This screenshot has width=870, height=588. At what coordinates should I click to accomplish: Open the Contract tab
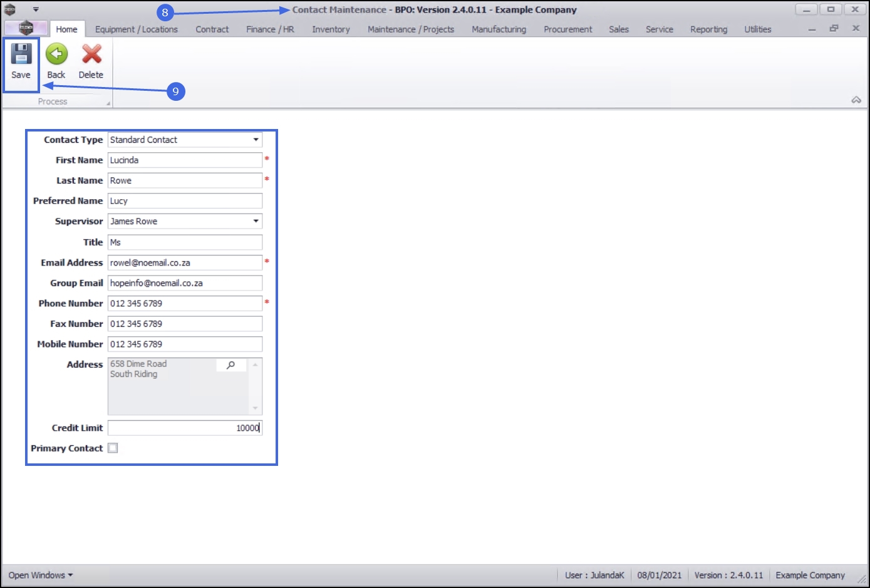click(212, 29)
